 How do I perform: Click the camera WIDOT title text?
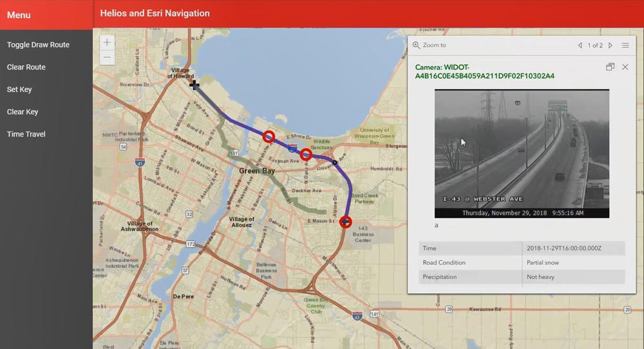point(484,71)
